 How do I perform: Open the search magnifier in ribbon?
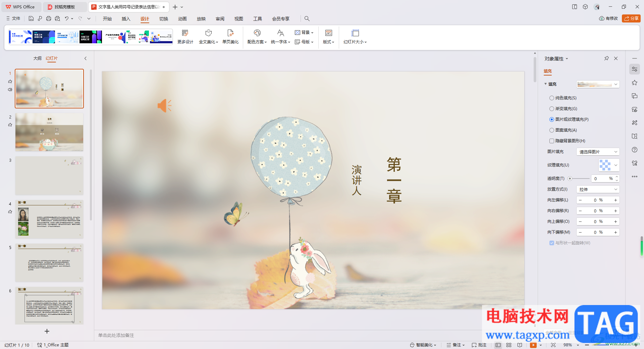(307, 18)
